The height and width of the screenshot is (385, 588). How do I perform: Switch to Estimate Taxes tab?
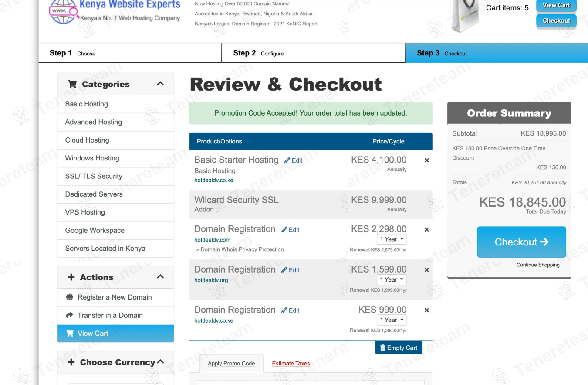click(291, 364)
